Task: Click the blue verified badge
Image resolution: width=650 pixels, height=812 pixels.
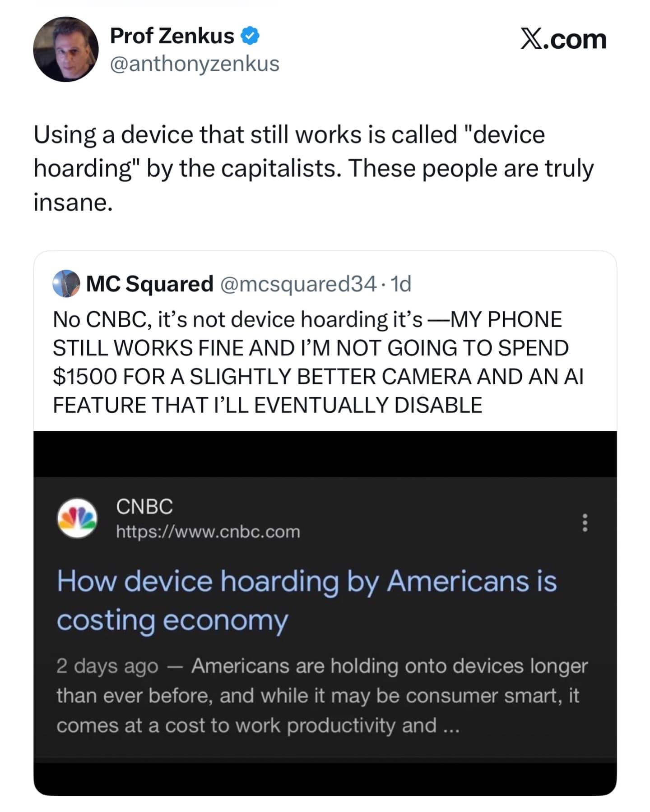Action: 250,36
